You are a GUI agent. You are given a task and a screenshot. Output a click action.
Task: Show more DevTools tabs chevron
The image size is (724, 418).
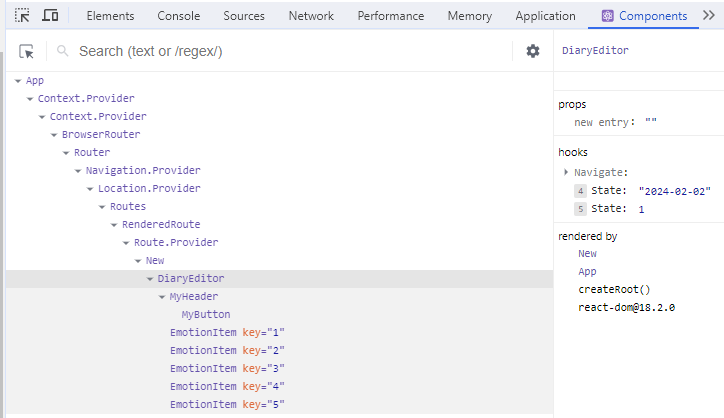[710, 16]
